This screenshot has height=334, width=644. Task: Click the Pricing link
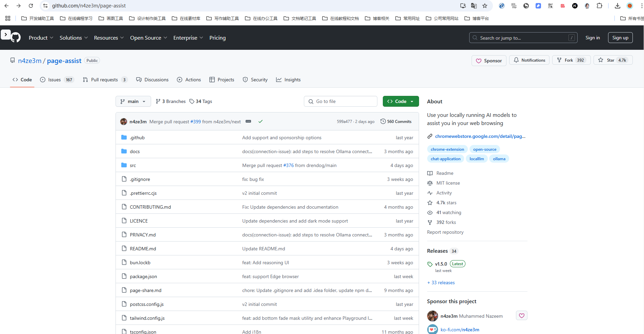click(217, 38)
